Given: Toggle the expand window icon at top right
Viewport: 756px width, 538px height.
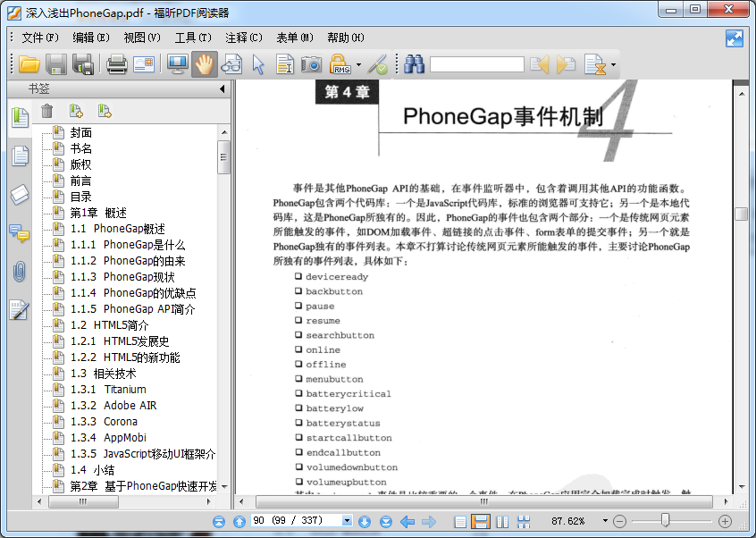Looking at the screenshot, I should point(735,38).
